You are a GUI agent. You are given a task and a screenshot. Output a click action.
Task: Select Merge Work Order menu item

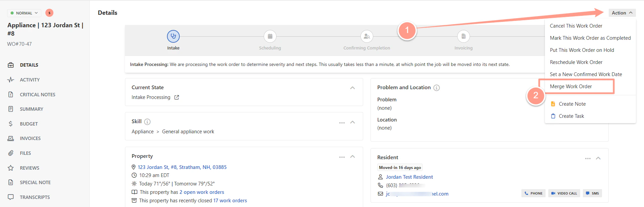click(571, 87)
